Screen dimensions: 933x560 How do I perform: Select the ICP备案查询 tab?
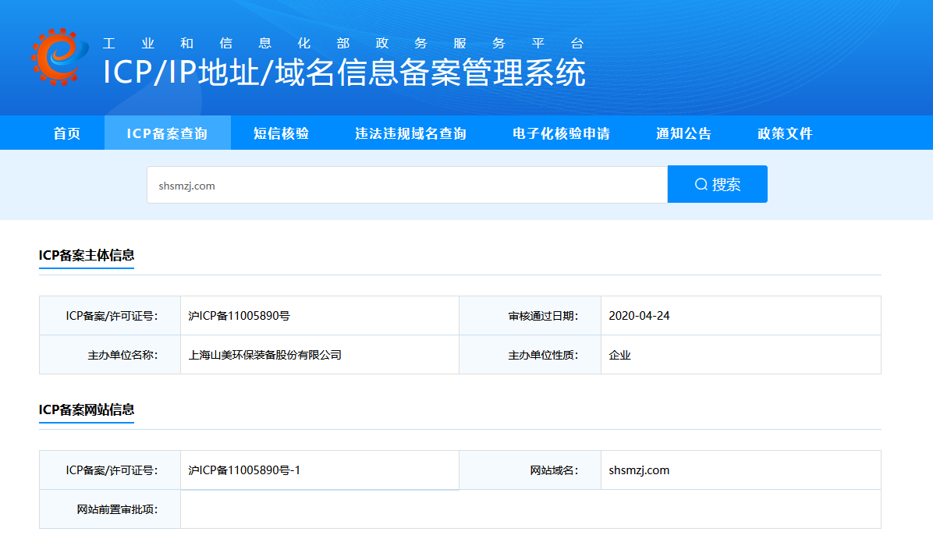tap(167, 133)
